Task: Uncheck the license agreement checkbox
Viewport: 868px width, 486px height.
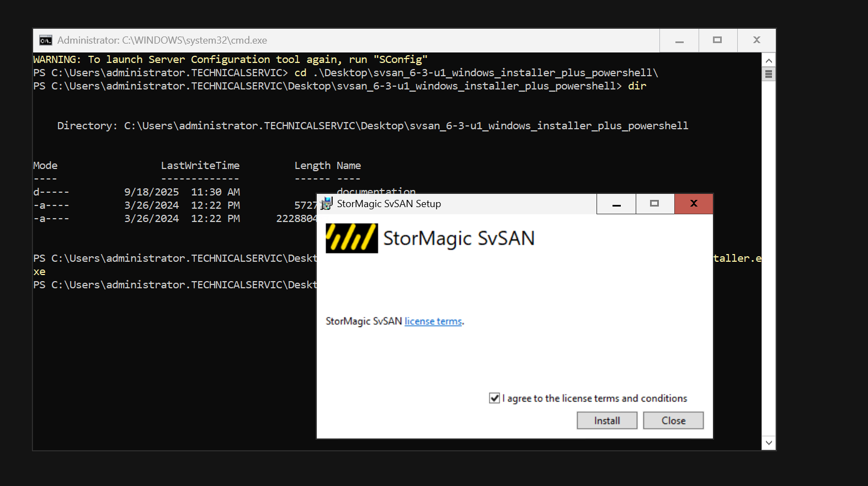Action: (x=494, y=398)
